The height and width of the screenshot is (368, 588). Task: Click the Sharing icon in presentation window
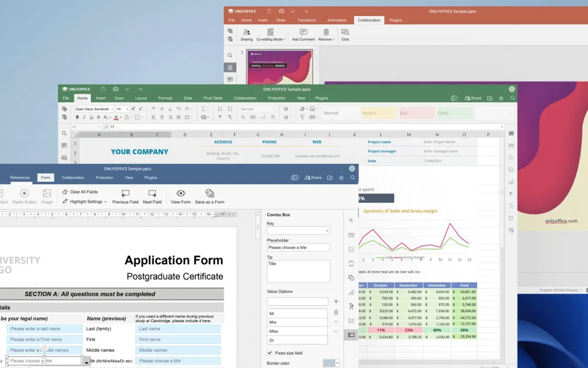pos(246,32)
